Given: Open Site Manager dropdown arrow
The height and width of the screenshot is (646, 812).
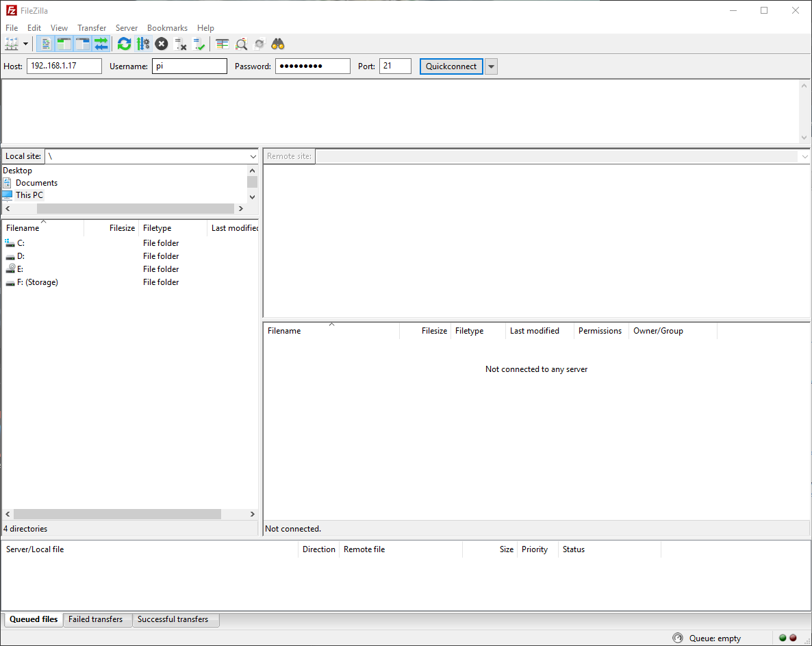Looking at the screenshot, I should [25, 44].
